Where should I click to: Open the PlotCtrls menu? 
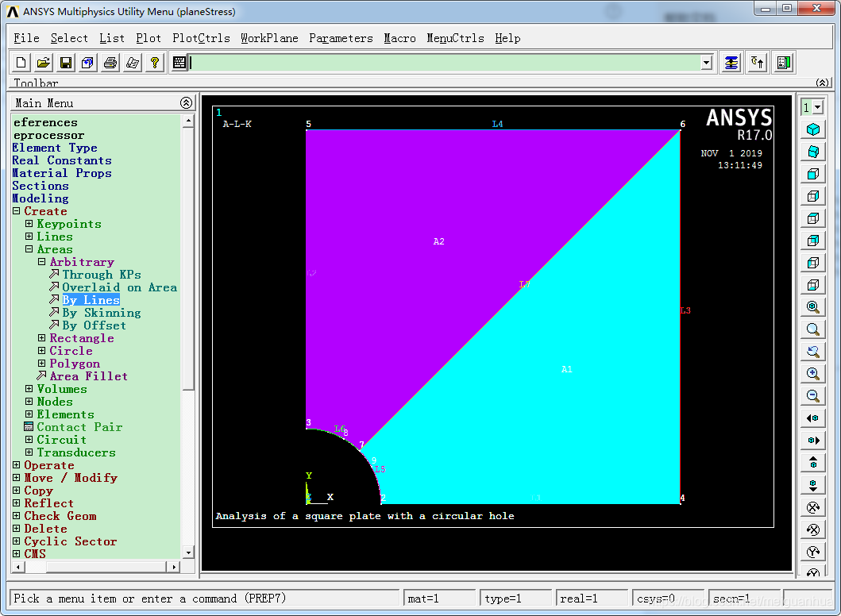coord(201,38)
